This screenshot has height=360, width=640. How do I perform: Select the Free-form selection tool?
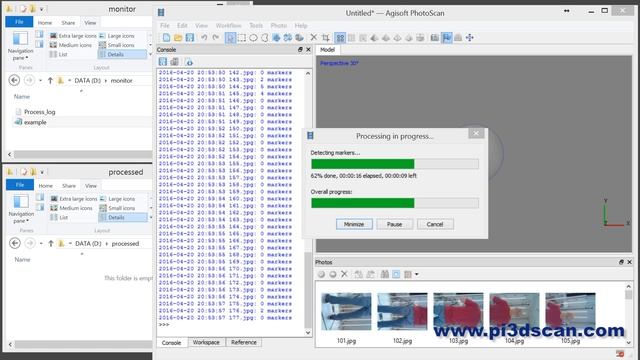pos(264,38)
